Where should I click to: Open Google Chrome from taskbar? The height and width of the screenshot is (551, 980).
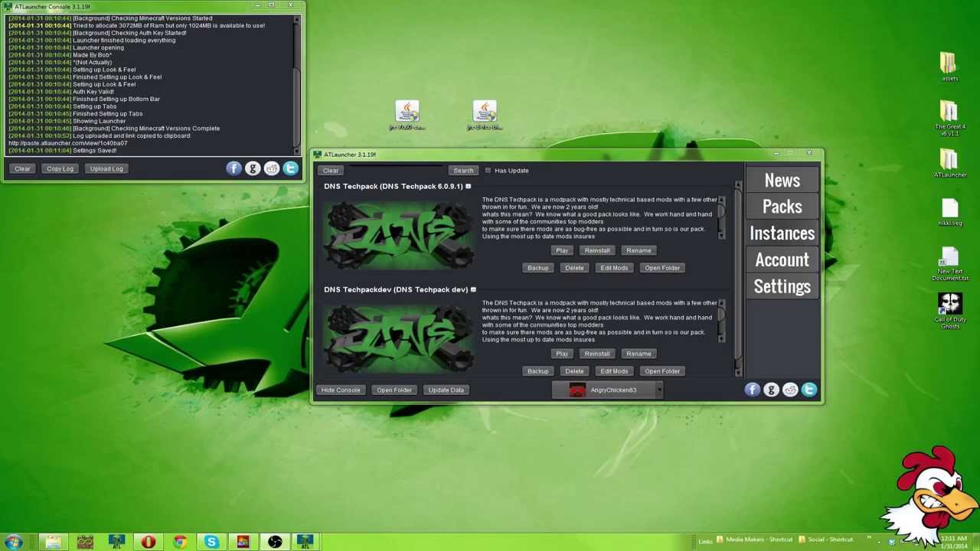click(179, 542)
